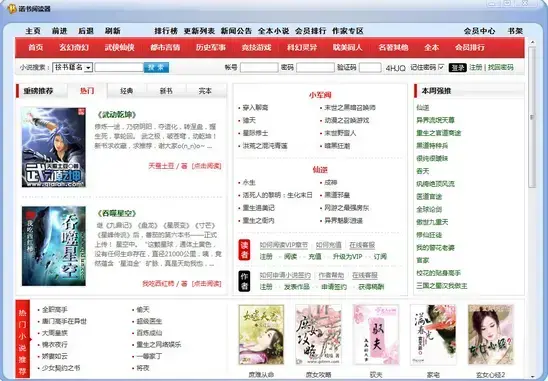Click the blue 搜索 search button
The image size is (548, 381).
tap(156, 67)
